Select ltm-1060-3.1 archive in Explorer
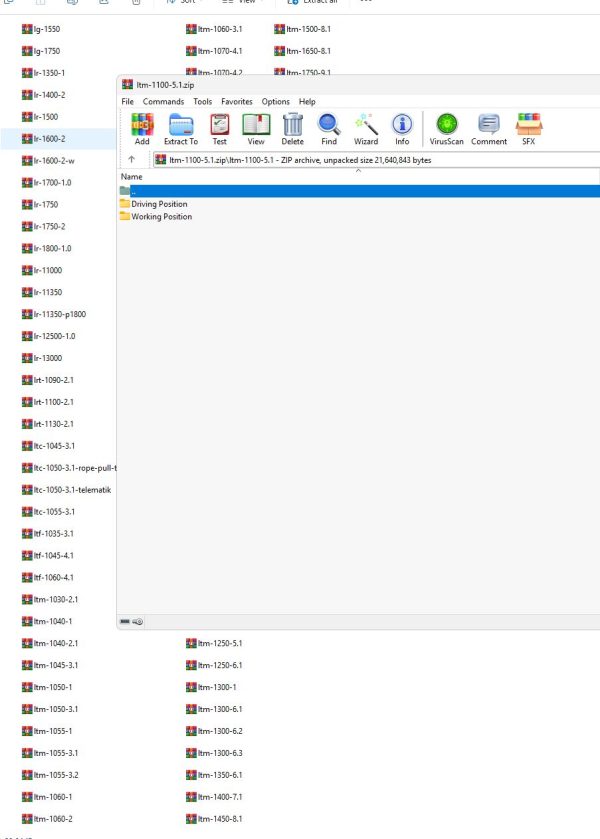 point(214,29)
